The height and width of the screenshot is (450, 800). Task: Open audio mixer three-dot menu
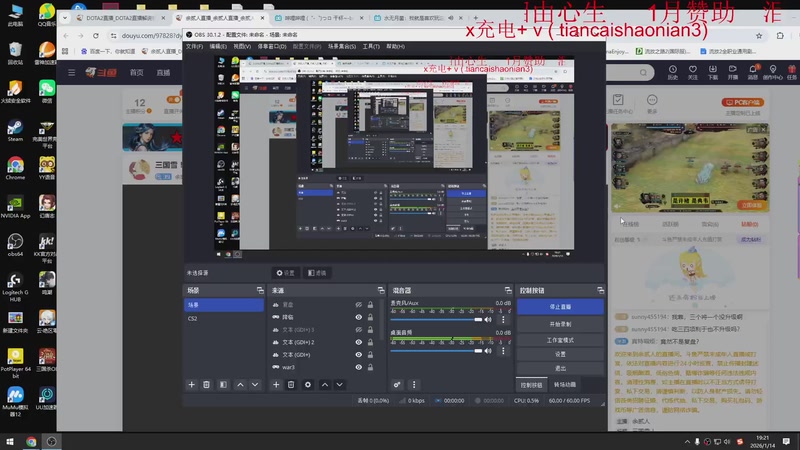pos(414,385)
